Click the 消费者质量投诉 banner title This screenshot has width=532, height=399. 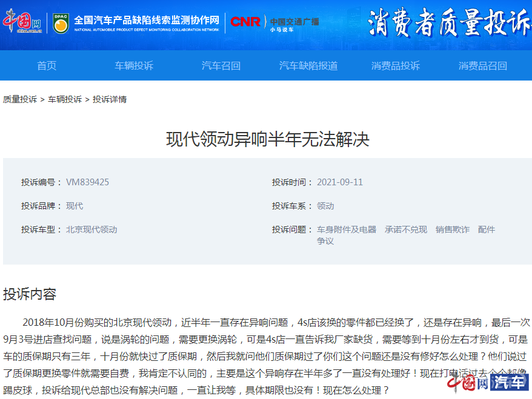[x=449, y=22]
